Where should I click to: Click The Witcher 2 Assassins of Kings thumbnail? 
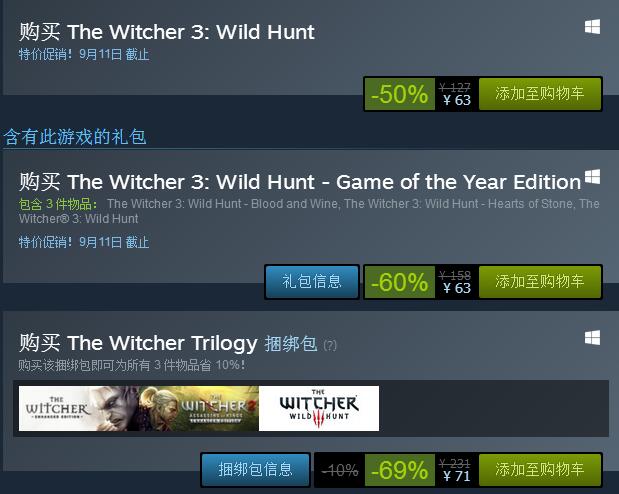[x=199, y=408]
